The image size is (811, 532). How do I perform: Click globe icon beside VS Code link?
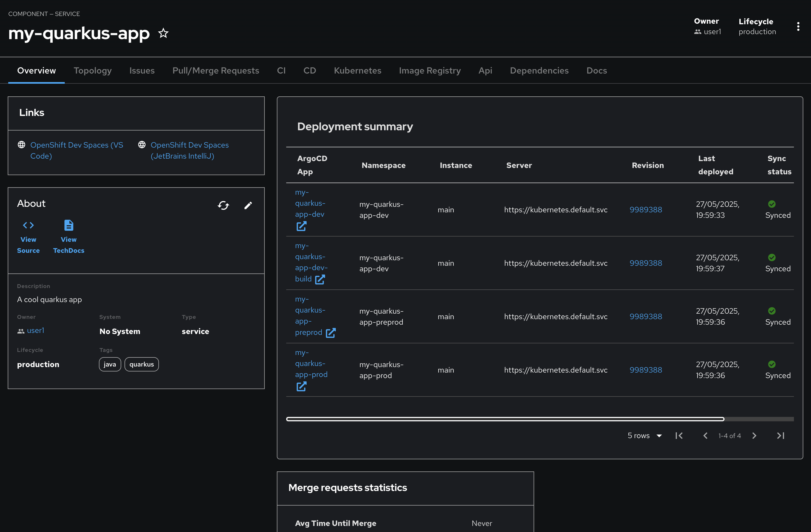(x=21, y=145)
